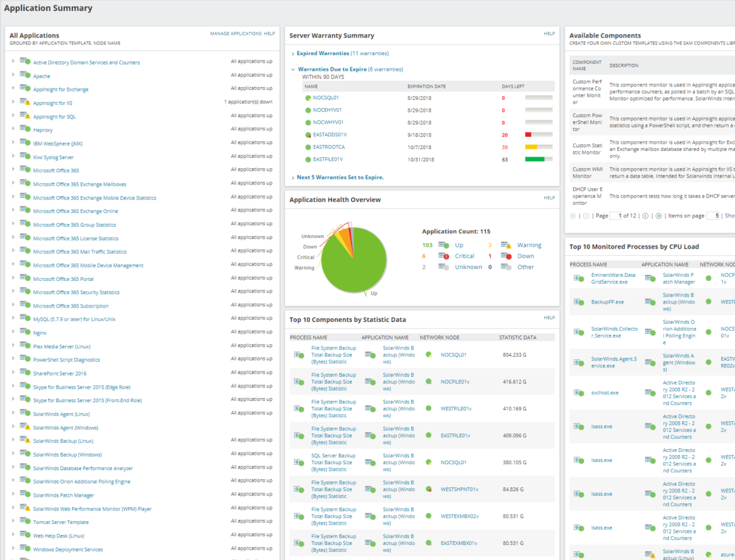Click the EASTFILE01V warranty status icon
This screenshot has height=560, width=735.
point(308,159)
